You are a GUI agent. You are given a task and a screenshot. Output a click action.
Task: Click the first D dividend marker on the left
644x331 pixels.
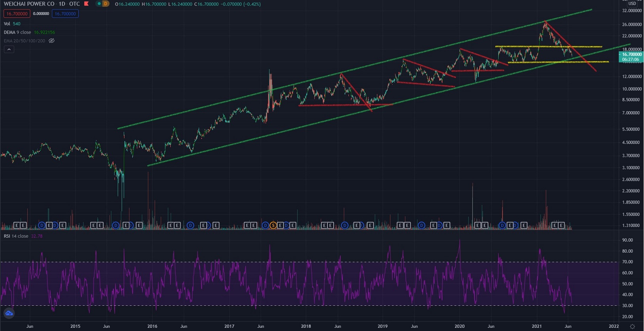pos(41,225)
